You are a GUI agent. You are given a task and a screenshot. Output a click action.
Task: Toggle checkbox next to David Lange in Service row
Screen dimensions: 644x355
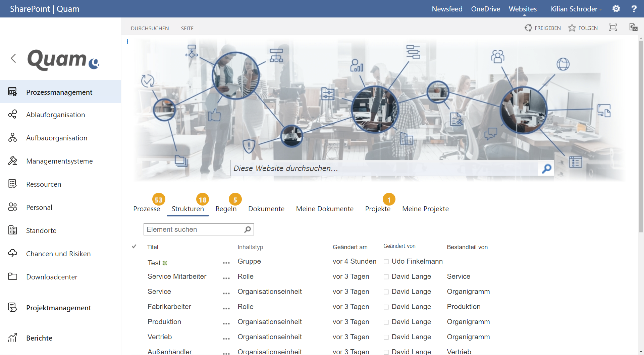(386, 292)
